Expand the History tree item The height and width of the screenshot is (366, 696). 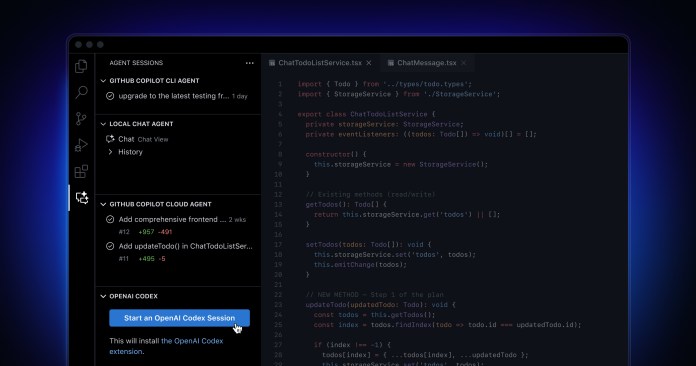(110, 152)
